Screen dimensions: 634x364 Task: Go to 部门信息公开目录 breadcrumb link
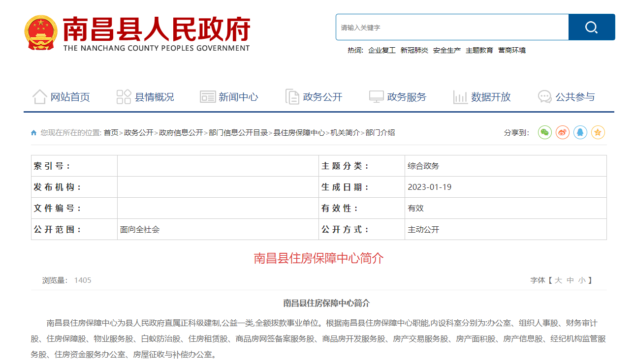tap(238, 133)
